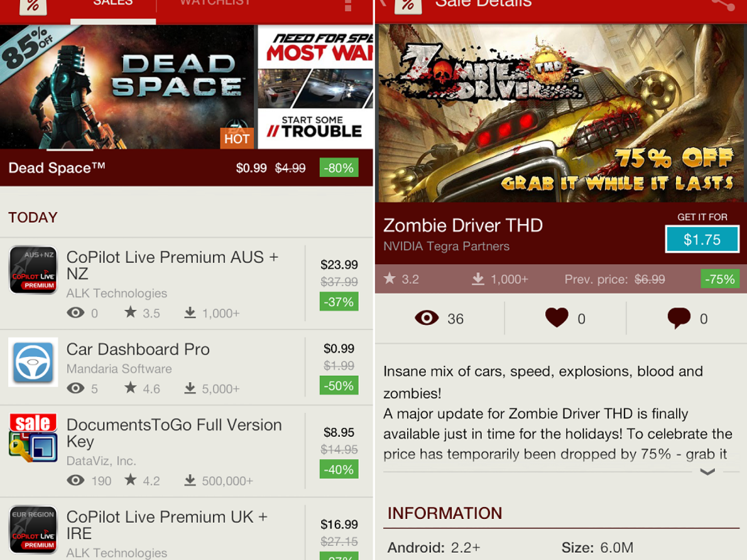The width and height of the screenshot is (747, 560).
Task: Share the Zombie Driver THD sale
Action: coord(723,5)
